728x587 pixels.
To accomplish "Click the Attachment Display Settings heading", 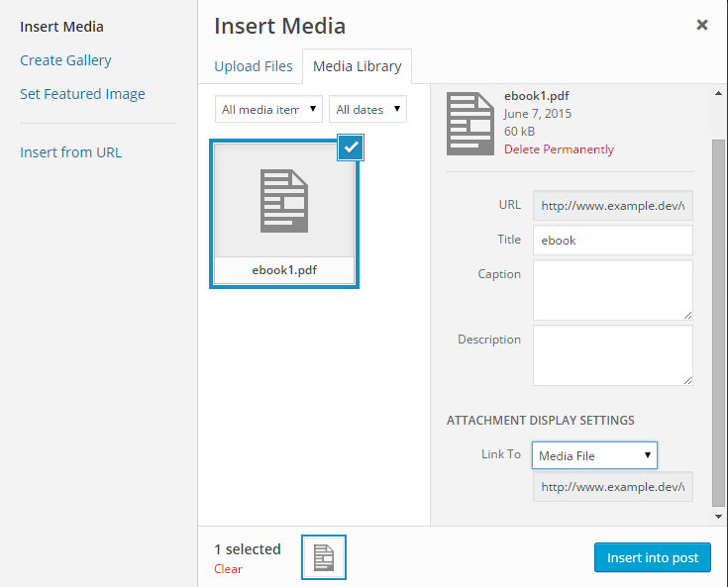I will pos(541,421).
